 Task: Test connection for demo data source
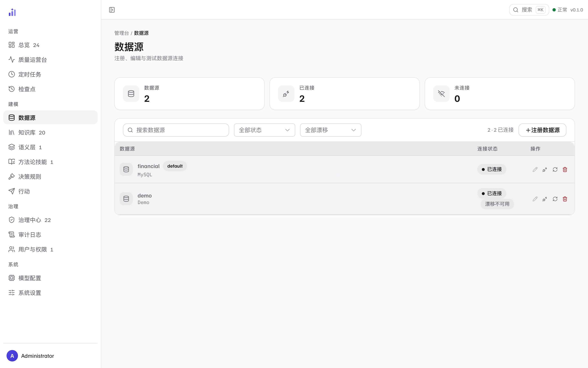click(545, 199)
